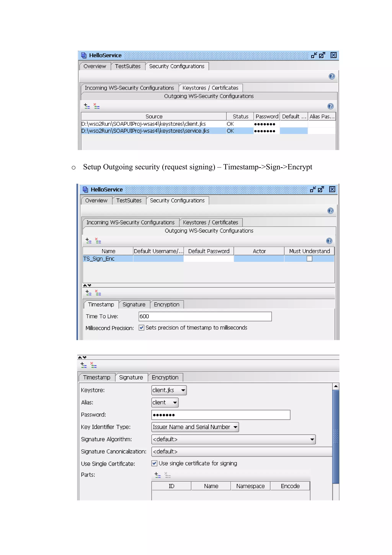This screenshot has height=555, width=392.
Task: Iconify the second HelloService window
Action: point(313,190)
